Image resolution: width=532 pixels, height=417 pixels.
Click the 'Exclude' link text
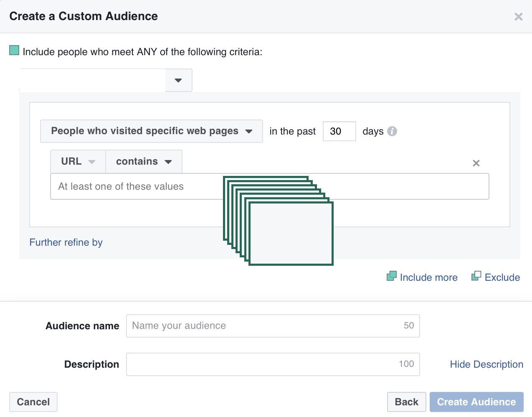pyautogui.click(x=502, y=277)
